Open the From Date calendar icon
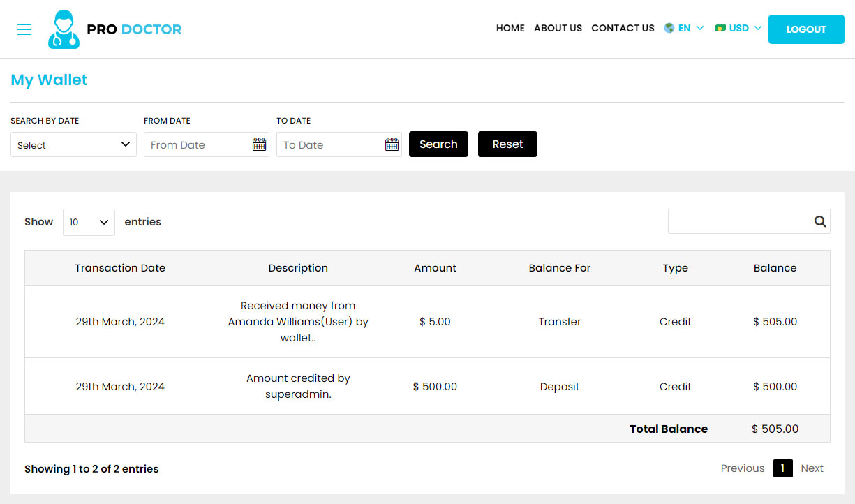This screenshot has height=504, width=855. (x=259, y=144)
